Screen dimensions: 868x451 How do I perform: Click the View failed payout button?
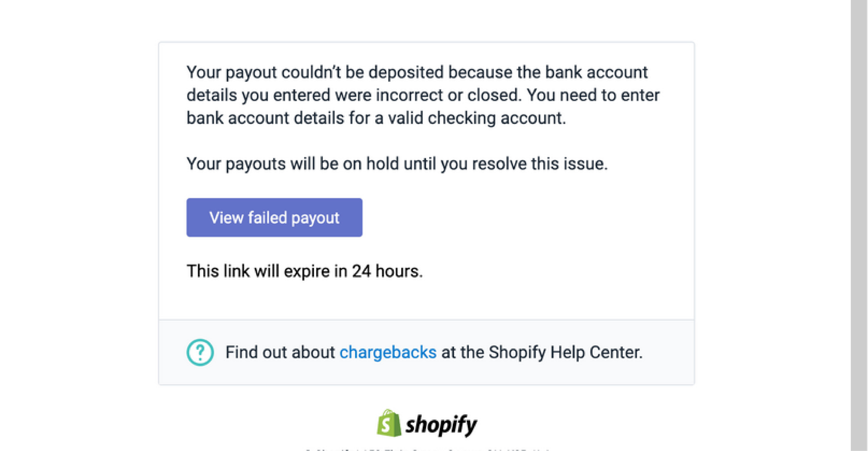pyautogui.click(x=274, y=217)
